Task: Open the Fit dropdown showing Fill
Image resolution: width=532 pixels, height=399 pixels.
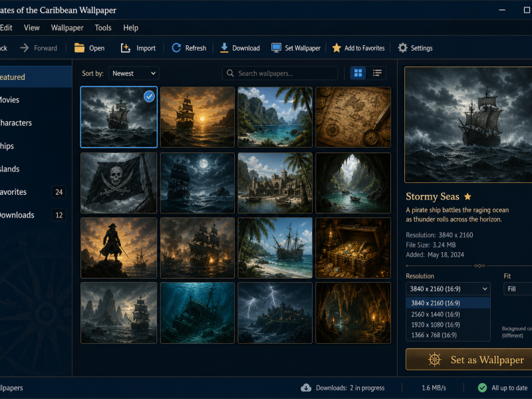Action: point(518,289)
